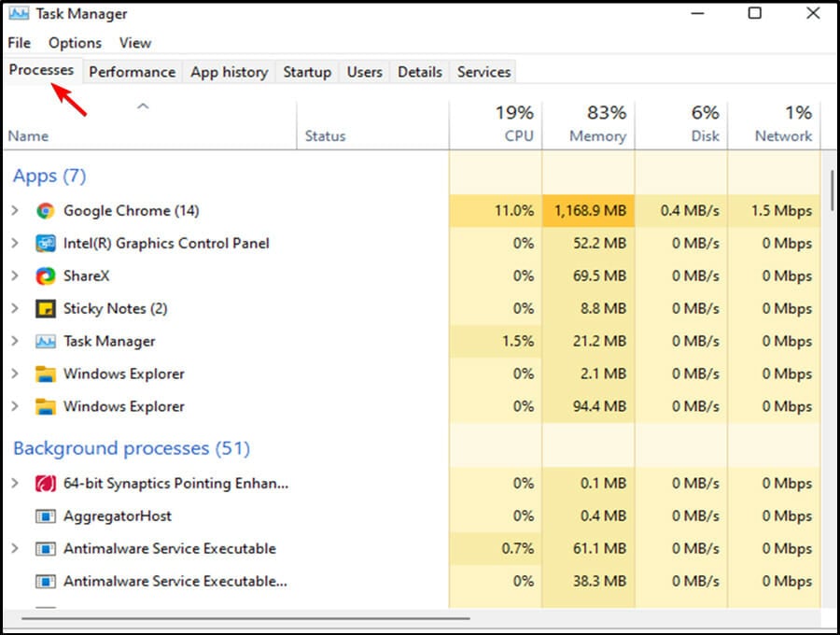The image size is (840, 635).
Task: Click the ShareX process icon
Action: [45, 276]
